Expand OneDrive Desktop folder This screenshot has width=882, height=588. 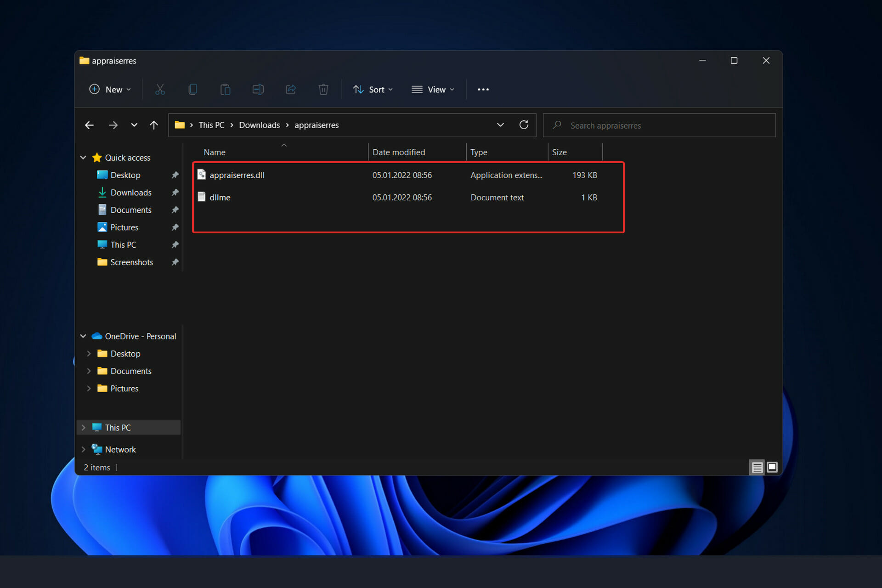pos(89,354)
